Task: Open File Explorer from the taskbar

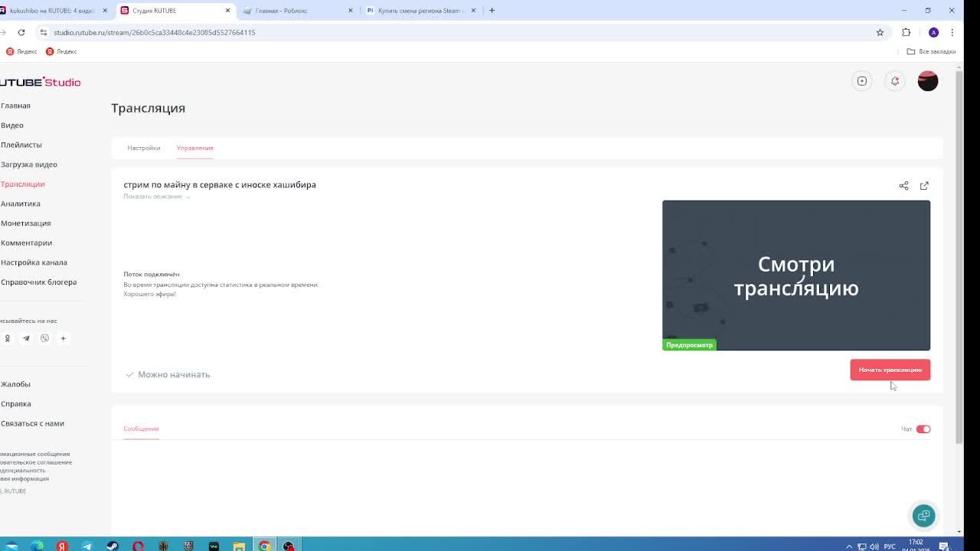Action: click(239, 546)
